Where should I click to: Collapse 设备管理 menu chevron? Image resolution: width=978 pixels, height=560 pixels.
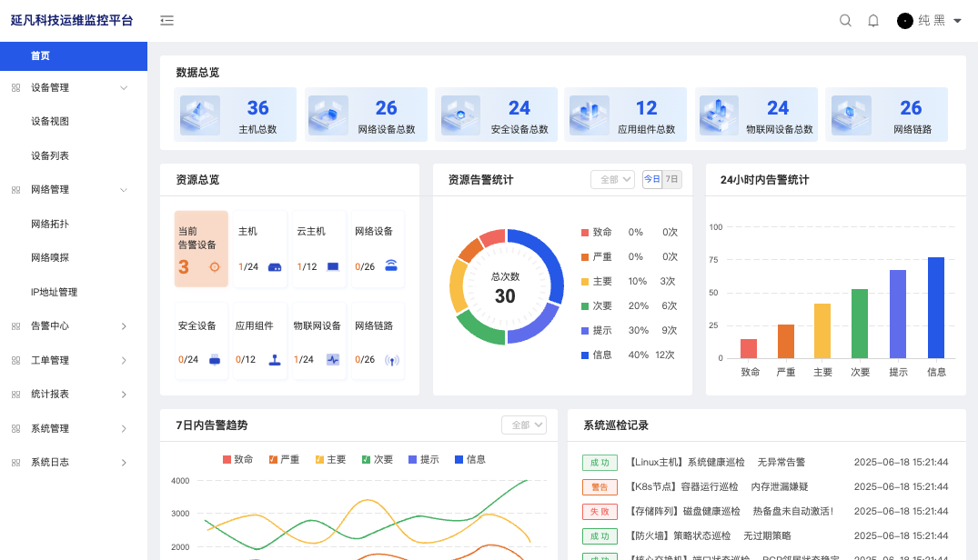pyautogui.click(x=124, y=88)
